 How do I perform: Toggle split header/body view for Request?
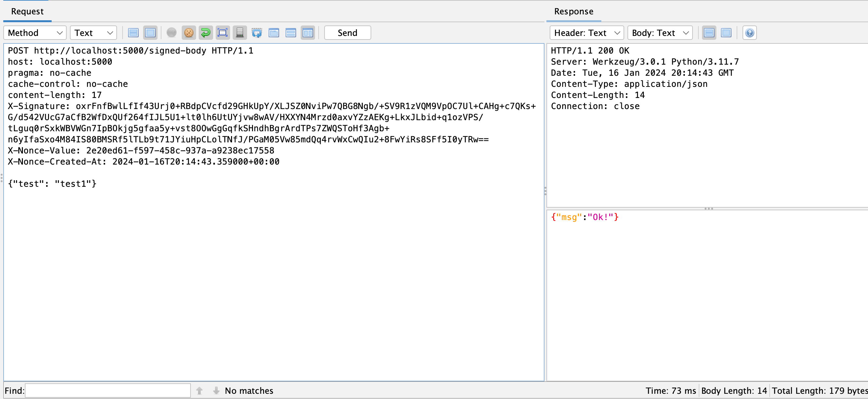click(x=133, y=33)
